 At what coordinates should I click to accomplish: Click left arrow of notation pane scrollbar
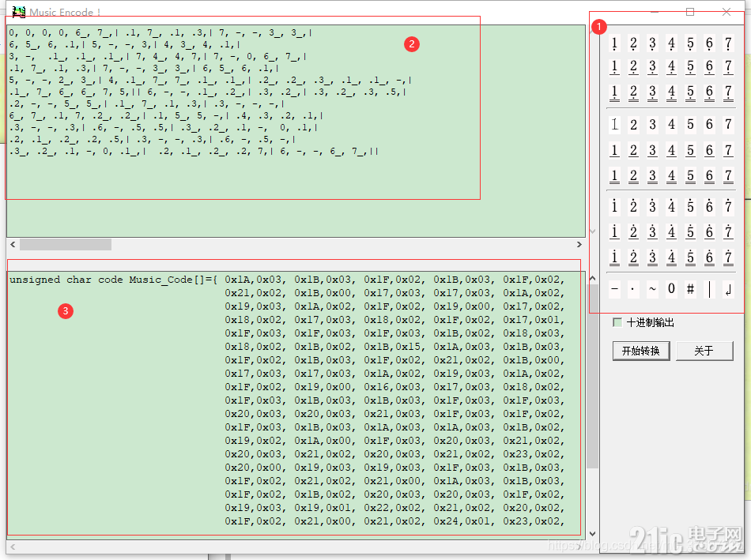13,245
